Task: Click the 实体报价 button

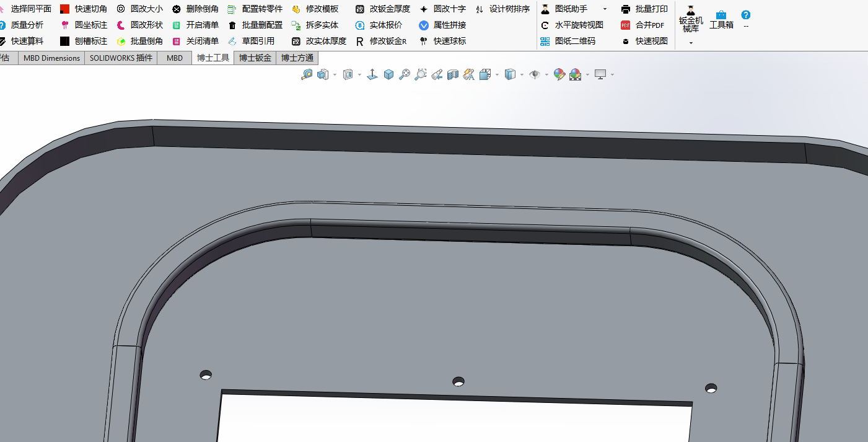Action: [x=379, y=25]
